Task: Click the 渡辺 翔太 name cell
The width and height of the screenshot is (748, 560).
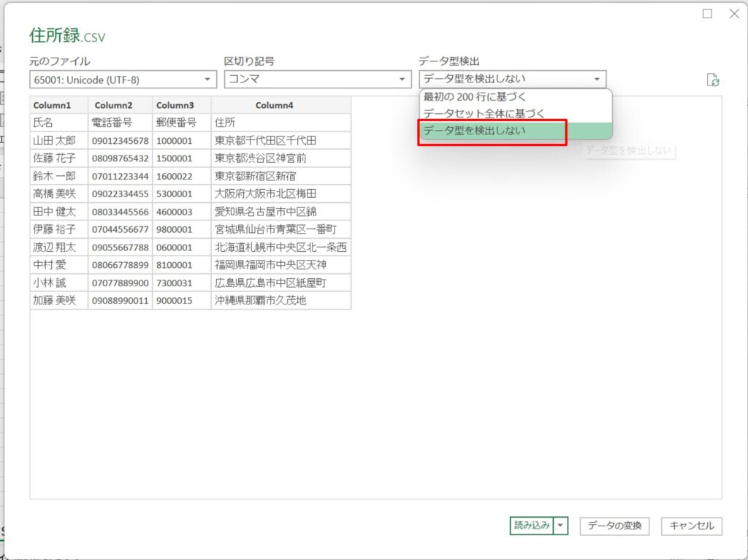Action: click(58, 248)
